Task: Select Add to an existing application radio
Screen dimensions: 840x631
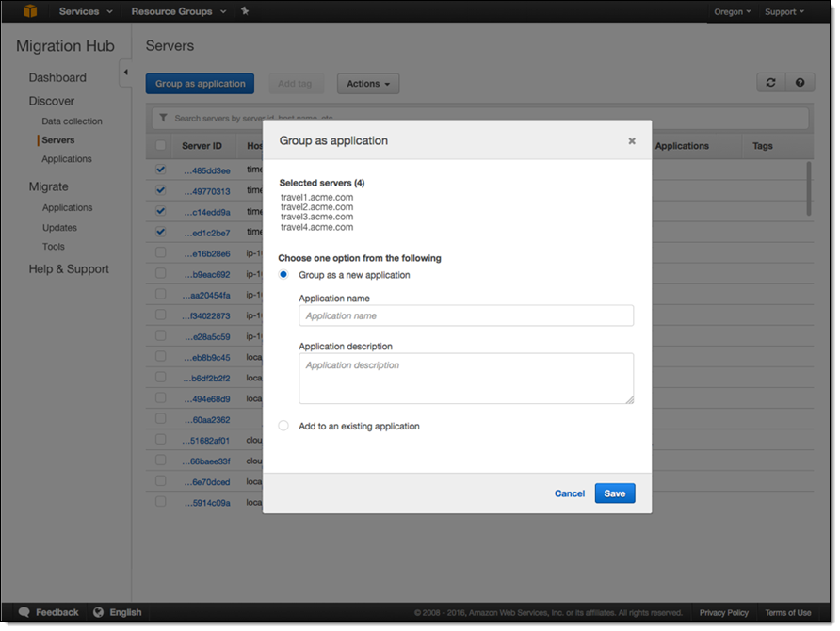Action: tap(283, 426)
